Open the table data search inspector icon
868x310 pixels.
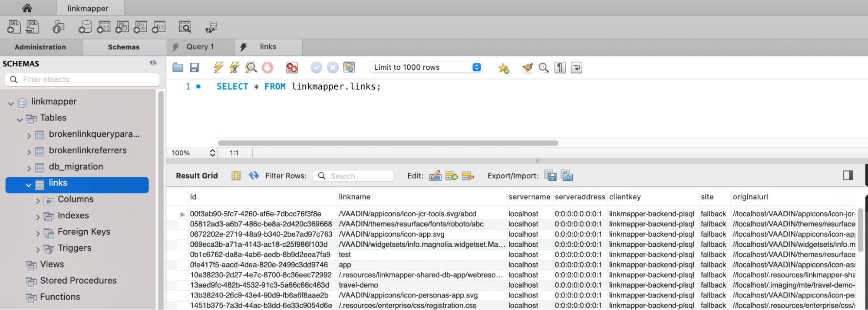coord(185,27)
